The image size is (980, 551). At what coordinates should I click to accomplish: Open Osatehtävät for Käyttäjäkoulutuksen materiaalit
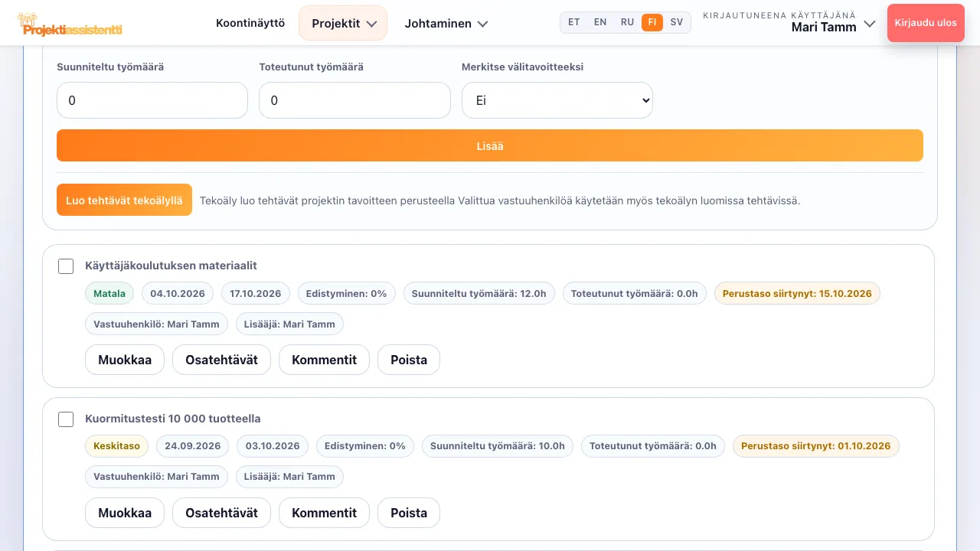click(x=221, y=360)
